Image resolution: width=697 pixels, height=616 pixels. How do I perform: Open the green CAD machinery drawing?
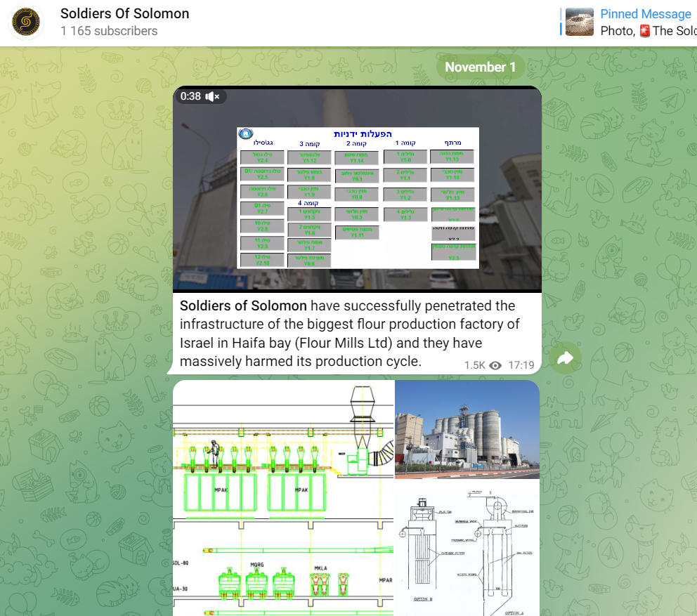pos(283,498)
